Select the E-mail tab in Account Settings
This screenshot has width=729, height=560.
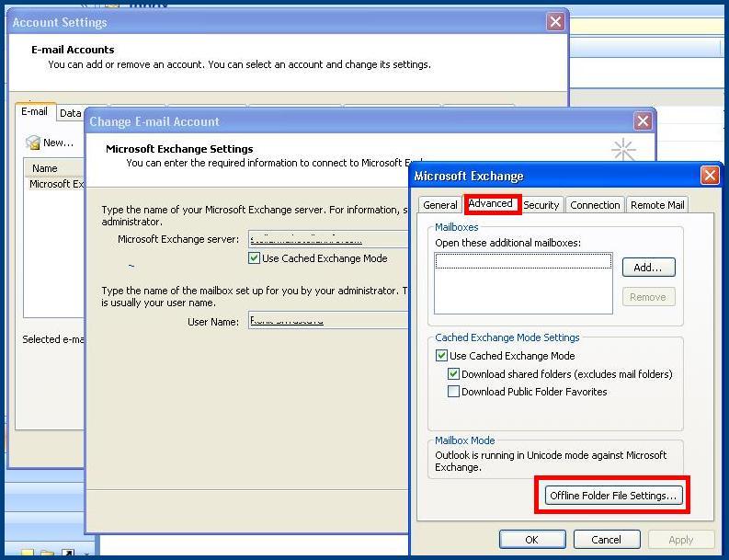coord(35,111)
